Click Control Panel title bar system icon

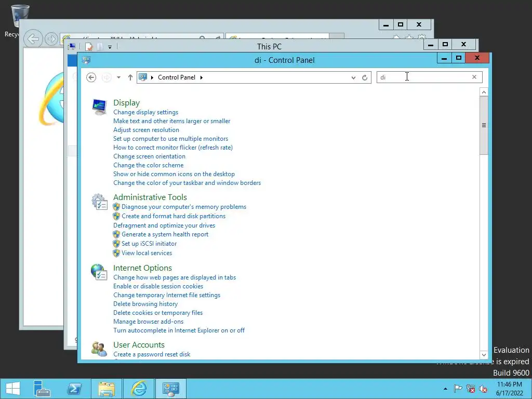click(x=86, y=60)
